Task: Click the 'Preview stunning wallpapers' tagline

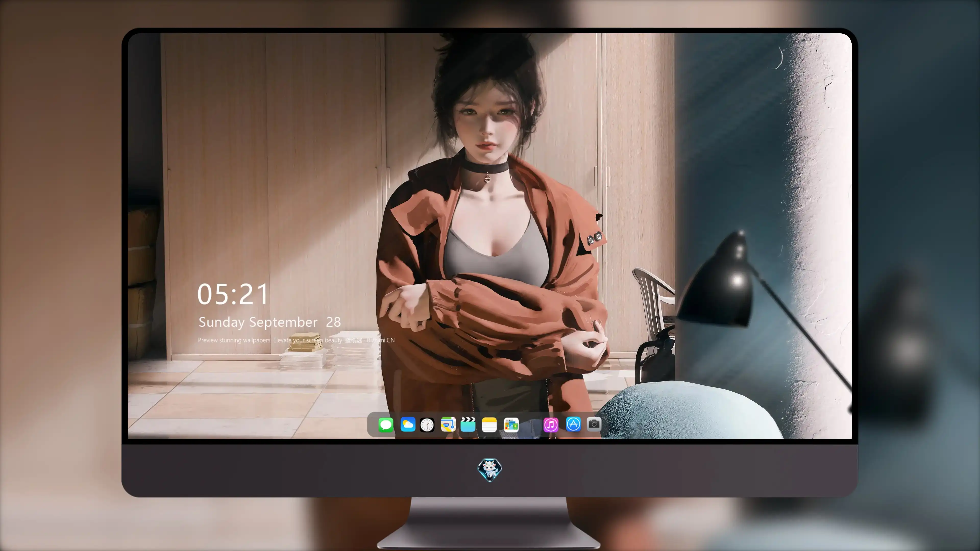Action: click(296, 340)
